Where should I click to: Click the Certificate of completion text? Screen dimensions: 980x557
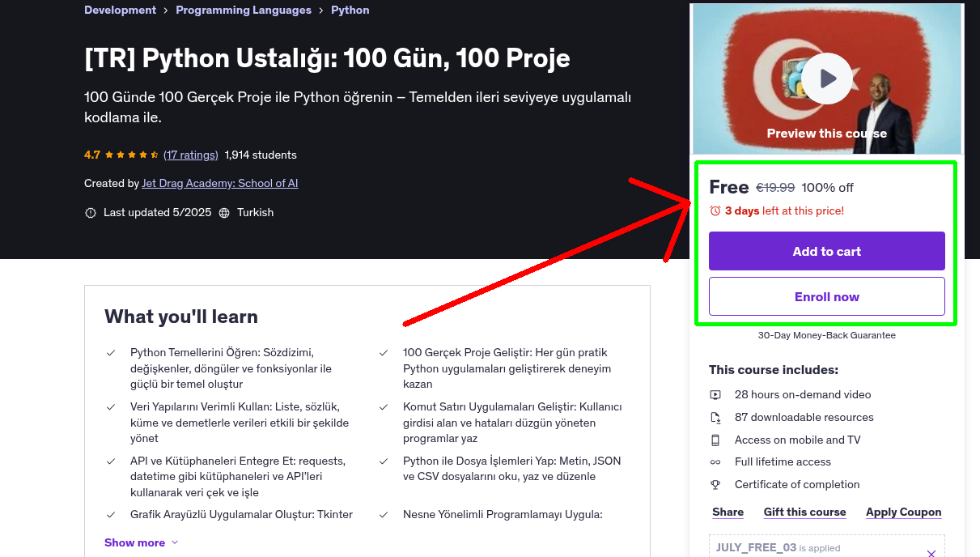797,485
